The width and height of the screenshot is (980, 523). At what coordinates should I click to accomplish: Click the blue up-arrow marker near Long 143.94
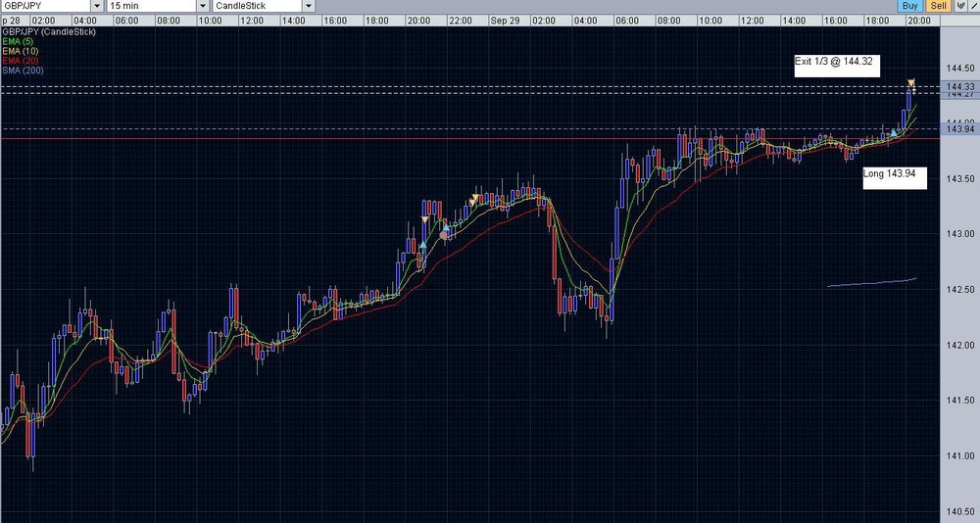(894, 132)
